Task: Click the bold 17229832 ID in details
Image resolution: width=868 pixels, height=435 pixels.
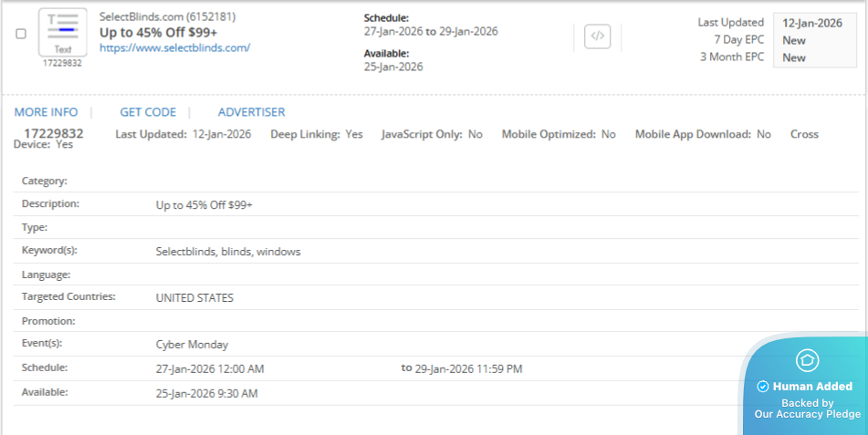Action: point(54,133)
